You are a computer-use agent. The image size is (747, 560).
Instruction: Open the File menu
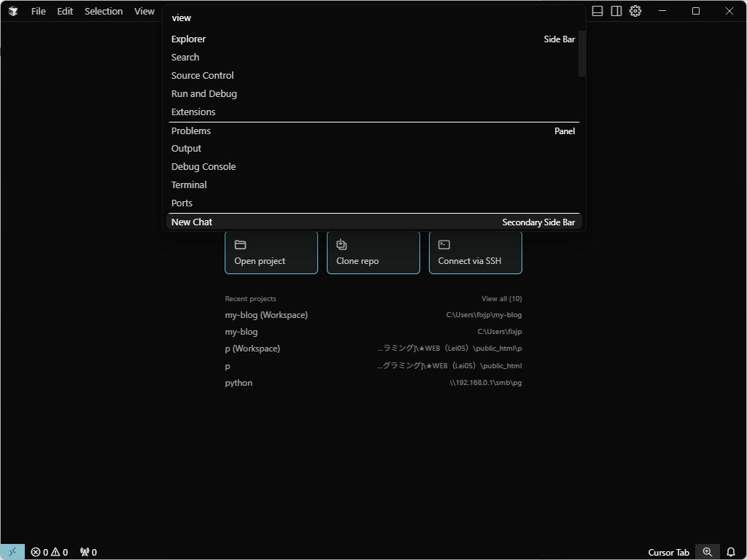[x=38, y=11]
